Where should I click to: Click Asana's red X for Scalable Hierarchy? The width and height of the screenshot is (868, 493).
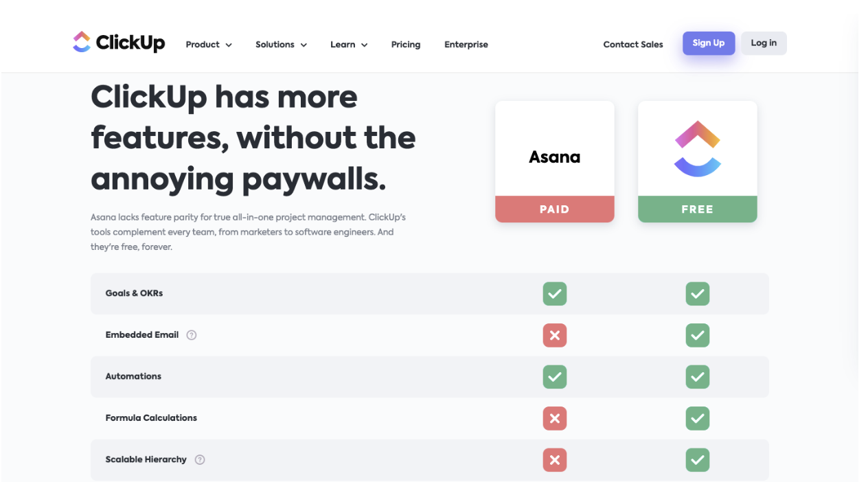click(555, 460)
